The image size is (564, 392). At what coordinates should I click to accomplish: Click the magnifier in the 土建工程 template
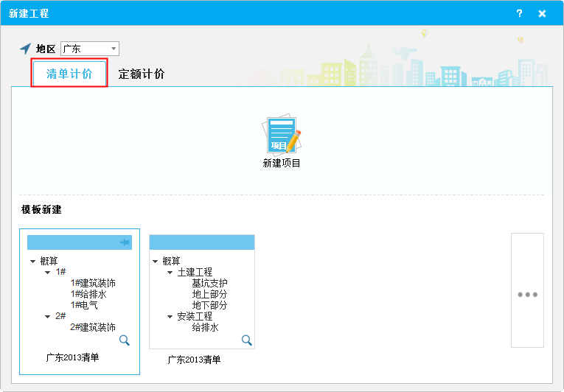pyautogui.click(x=246, y=340)
